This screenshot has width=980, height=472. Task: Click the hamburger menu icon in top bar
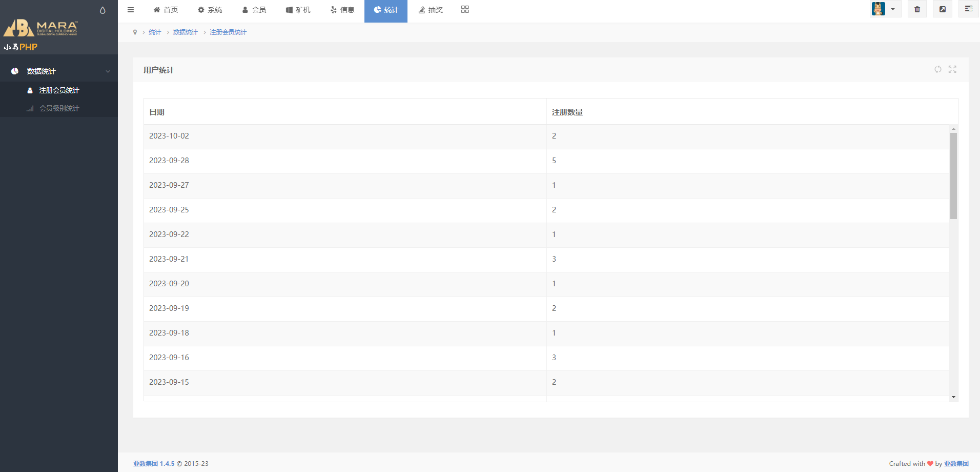point(131,10)
